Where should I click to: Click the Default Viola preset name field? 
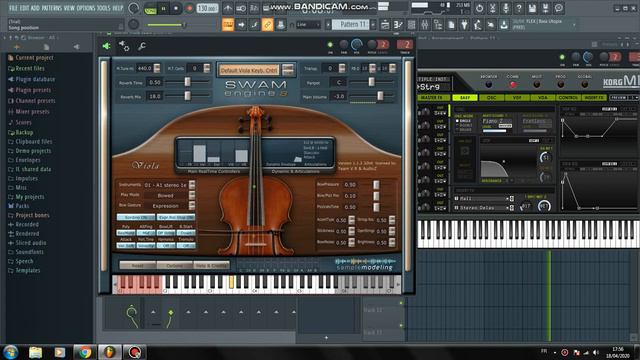coord(249,70)
